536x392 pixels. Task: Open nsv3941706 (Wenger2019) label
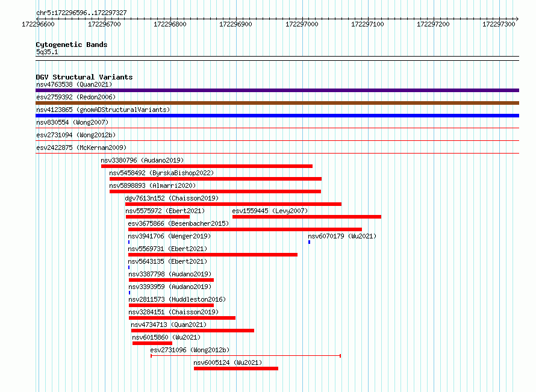170,236
